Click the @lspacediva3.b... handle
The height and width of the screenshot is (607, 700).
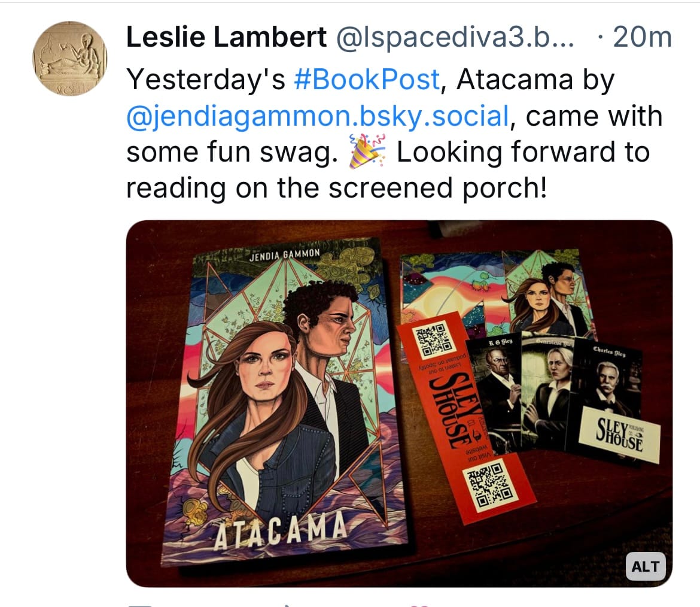point(455,38)
